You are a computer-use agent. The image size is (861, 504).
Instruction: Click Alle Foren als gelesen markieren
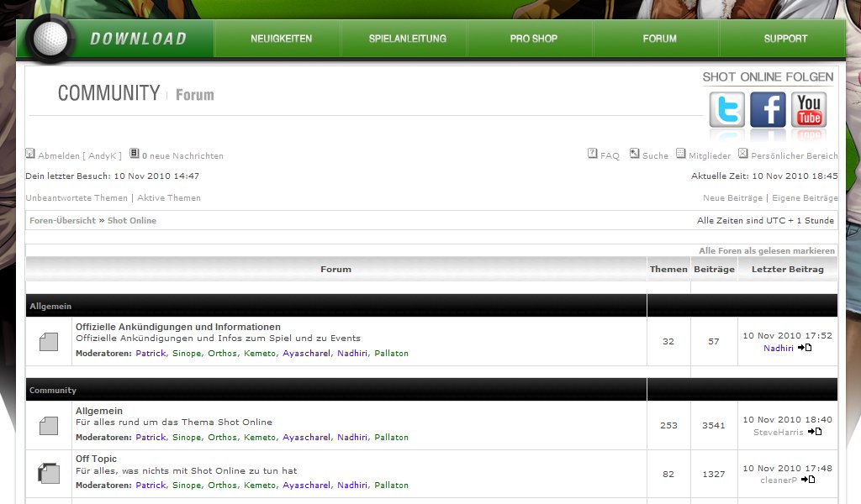coord(767,250)
